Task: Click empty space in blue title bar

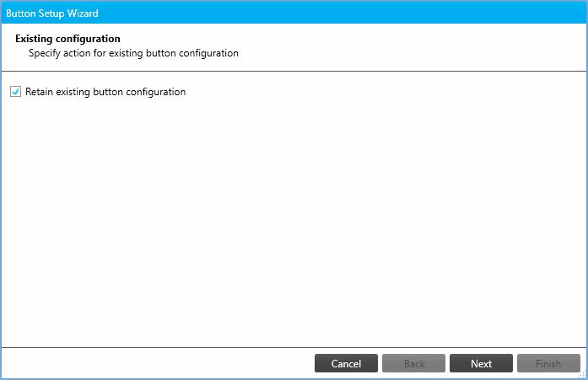Action: [x=337, y=13]
